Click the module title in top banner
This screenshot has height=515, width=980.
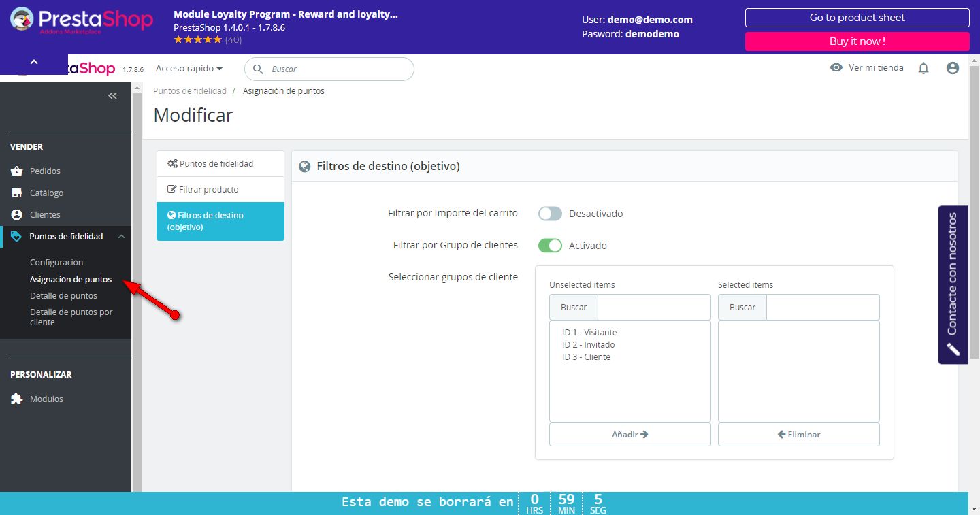286,14
